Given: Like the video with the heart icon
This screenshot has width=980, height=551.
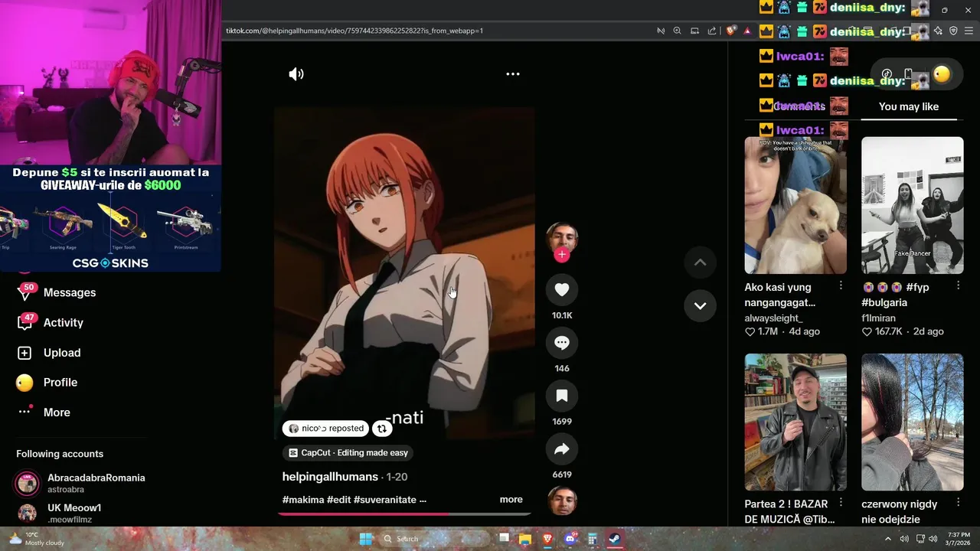Looking at the screenshot, I should coord(562,290).
